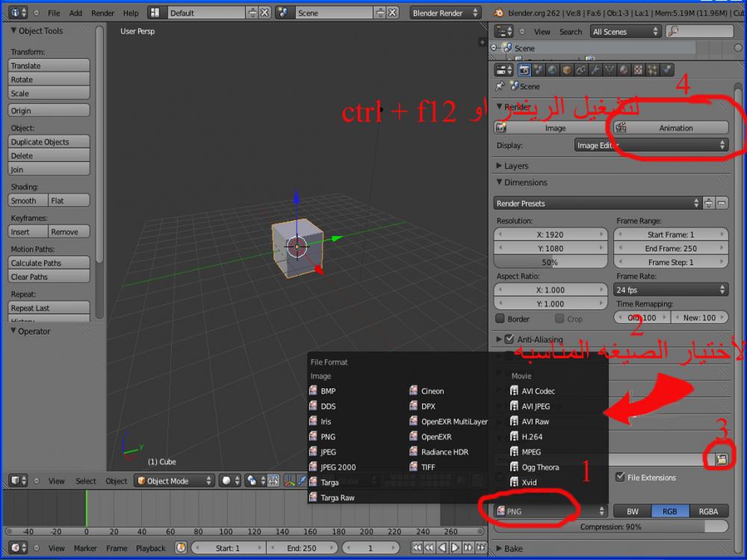Toggle the File Extensions checkbox
Viewport: 747px width, 560px height.
(620, 476)
